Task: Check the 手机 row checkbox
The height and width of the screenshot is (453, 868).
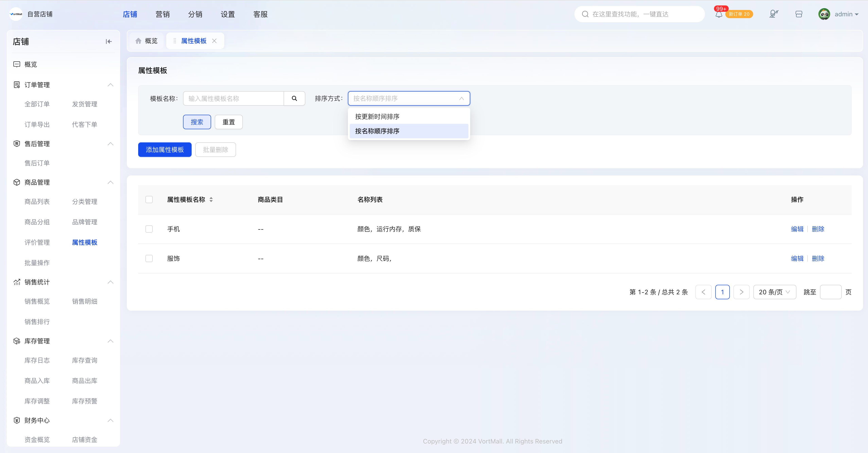Action: pyautogui.click(x=149, y=229)
